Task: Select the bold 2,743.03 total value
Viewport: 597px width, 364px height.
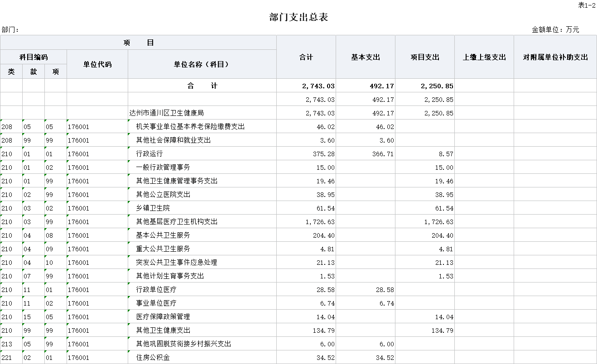Action: [318, 86]
